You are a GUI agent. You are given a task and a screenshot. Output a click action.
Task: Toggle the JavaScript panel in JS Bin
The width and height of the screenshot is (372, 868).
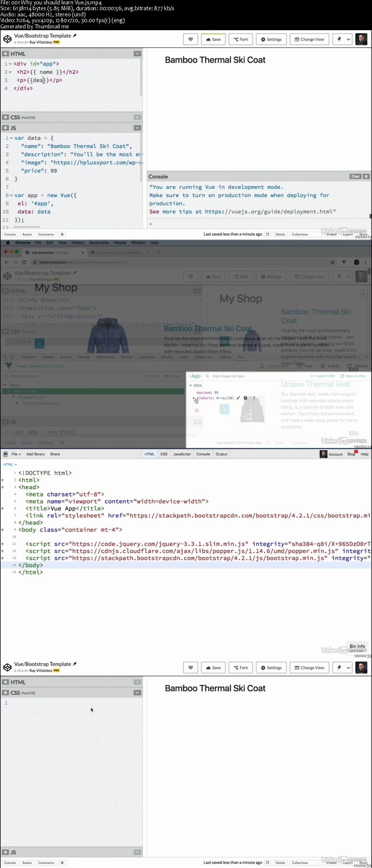pos(182,454)
